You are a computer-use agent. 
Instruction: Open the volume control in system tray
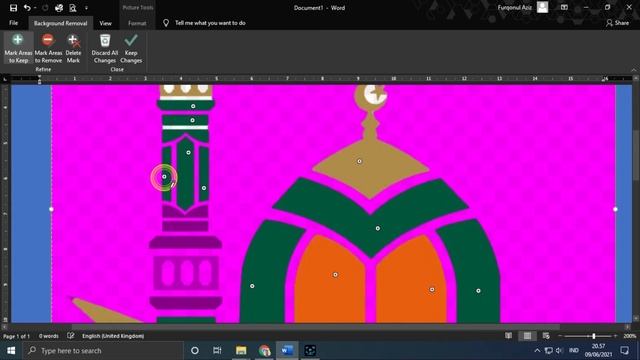point(559,351)
